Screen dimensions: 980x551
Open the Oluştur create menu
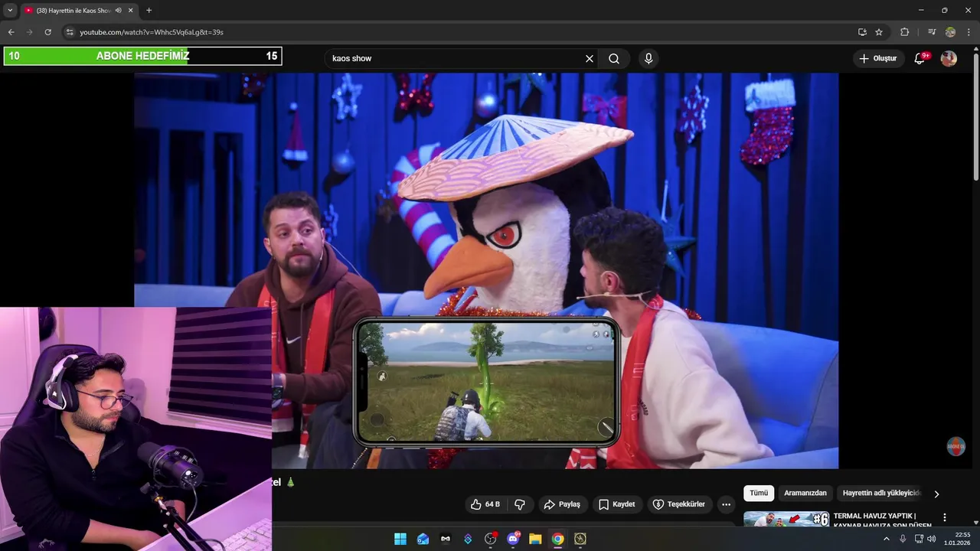(877, 58)
